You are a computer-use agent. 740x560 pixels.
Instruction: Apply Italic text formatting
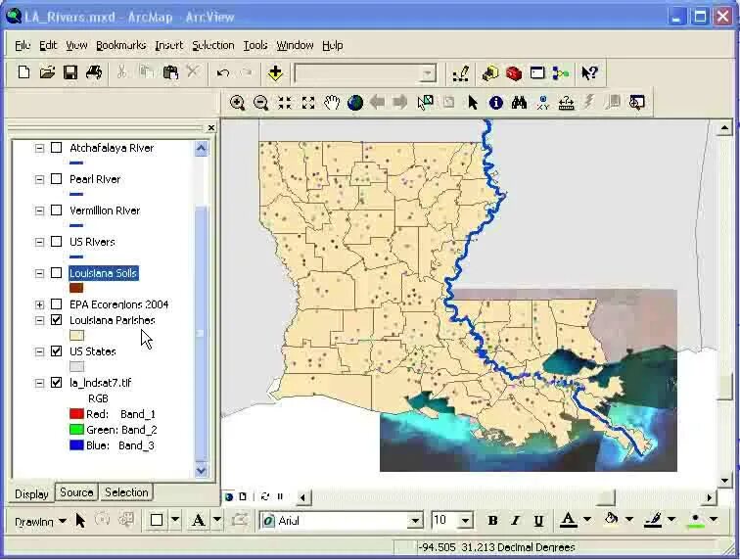515,520
